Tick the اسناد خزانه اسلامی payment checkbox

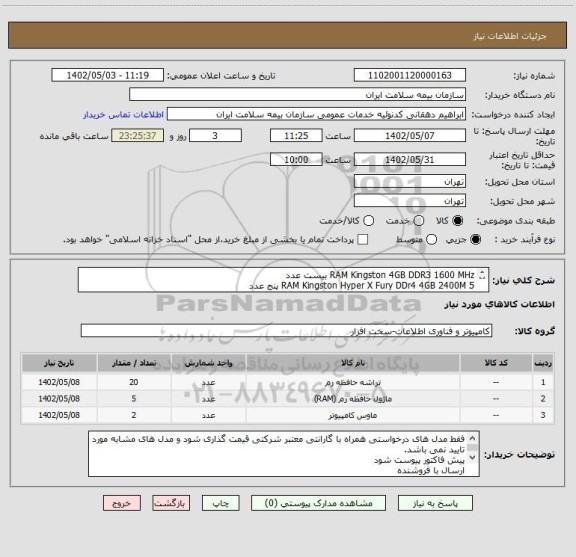363,240
